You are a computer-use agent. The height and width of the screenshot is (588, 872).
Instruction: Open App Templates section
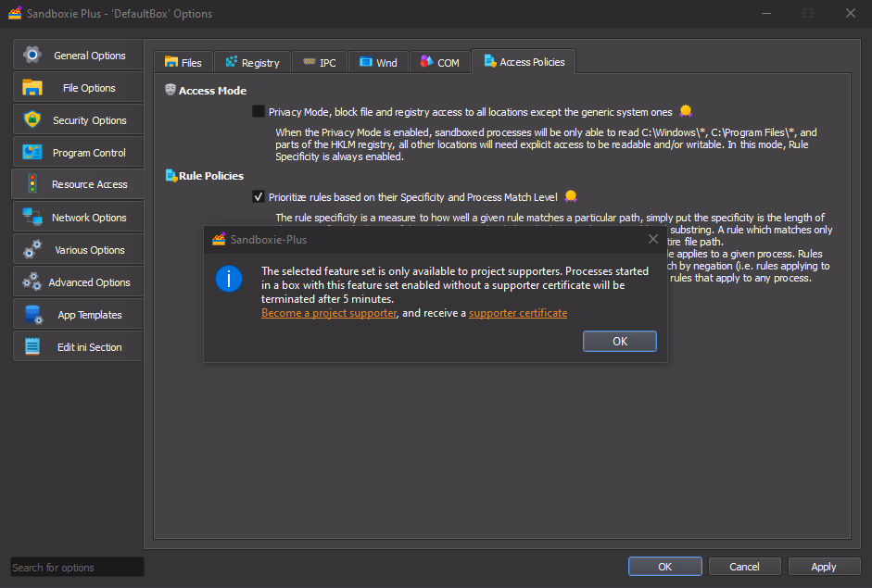79,314
